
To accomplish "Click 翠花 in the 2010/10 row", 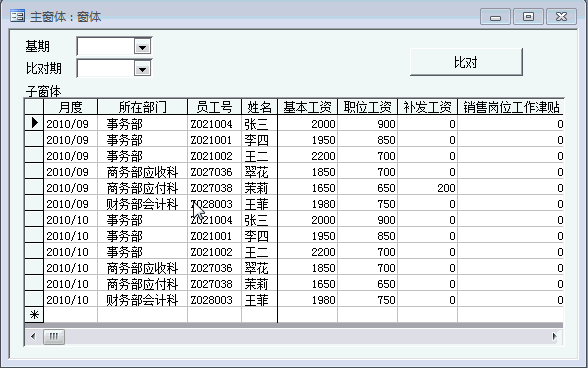I will coord(256,268).
